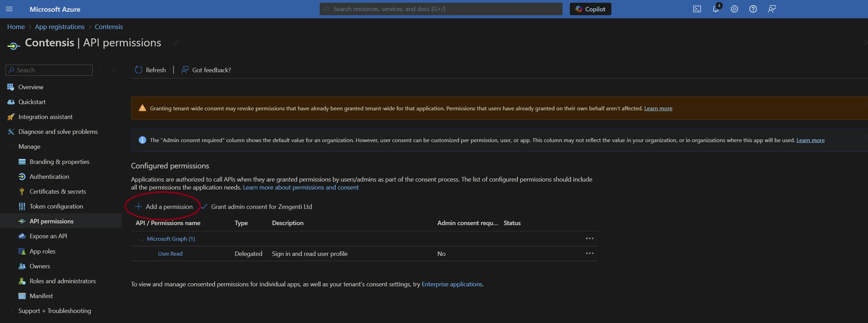Click Got feedback? in the toolbar
868x323 pixels.
pyautogui.click(x=206, y=70)
